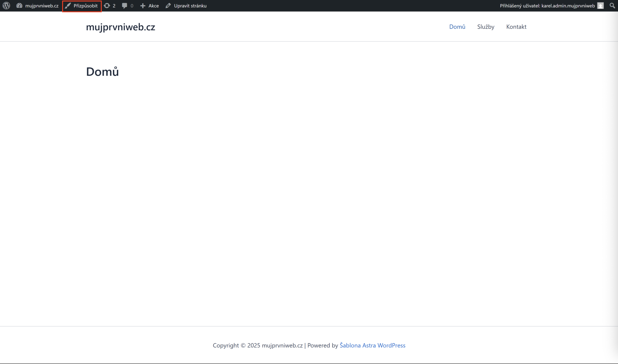
Task: Open the updates refresh icon
Action: pos(107,6)
